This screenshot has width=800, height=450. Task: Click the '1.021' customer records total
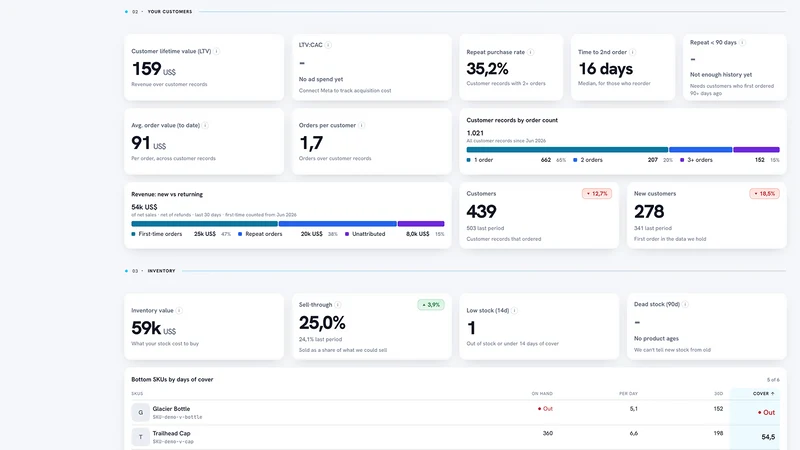pos(475,133)
